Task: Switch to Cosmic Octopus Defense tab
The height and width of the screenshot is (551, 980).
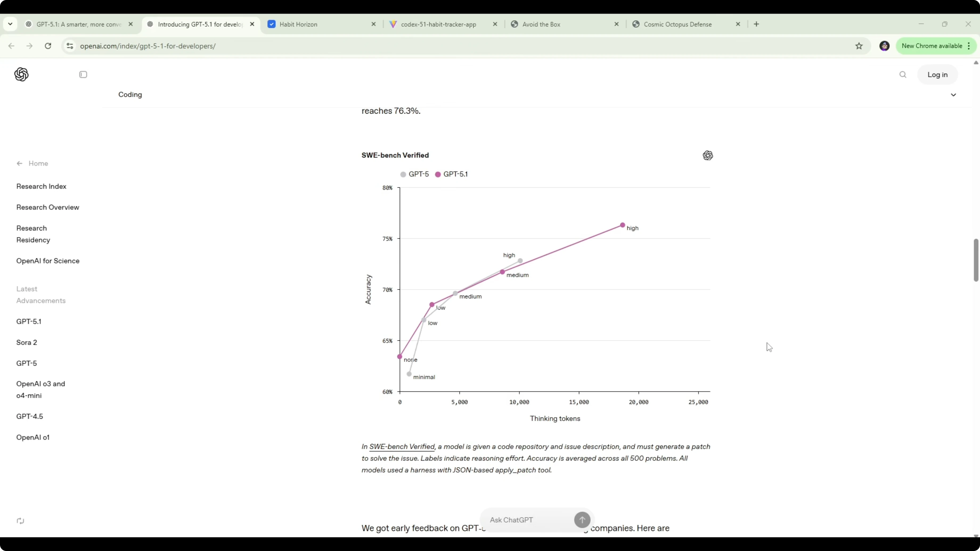Action: click(x=677, y=24)
